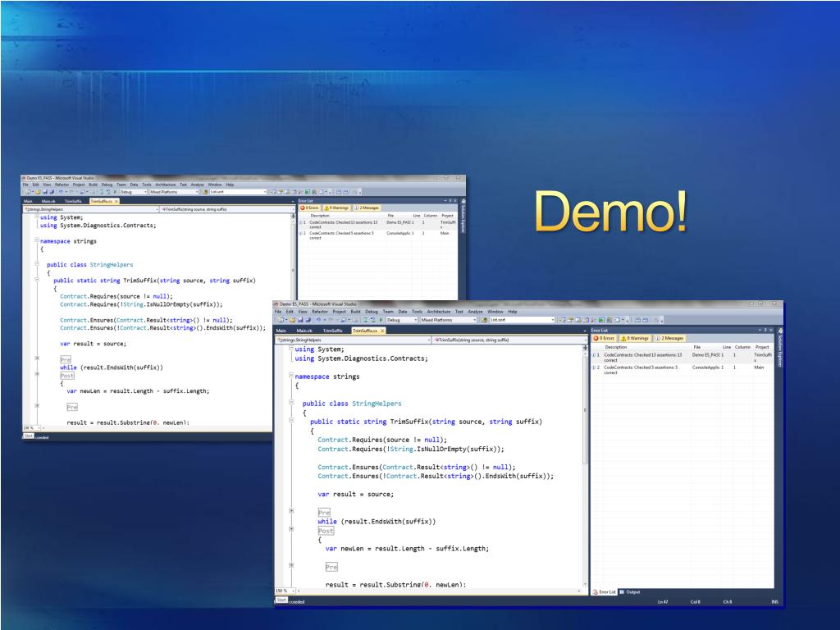Open the Refactor menu in front window
The image size is (840, 630).
(320, 311)
